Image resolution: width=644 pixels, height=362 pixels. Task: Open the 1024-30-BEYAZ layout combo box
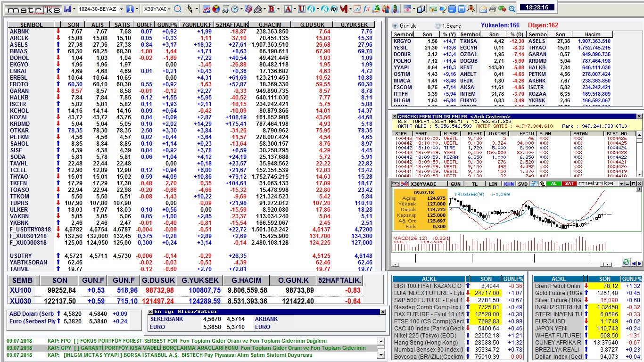[100, 9]
